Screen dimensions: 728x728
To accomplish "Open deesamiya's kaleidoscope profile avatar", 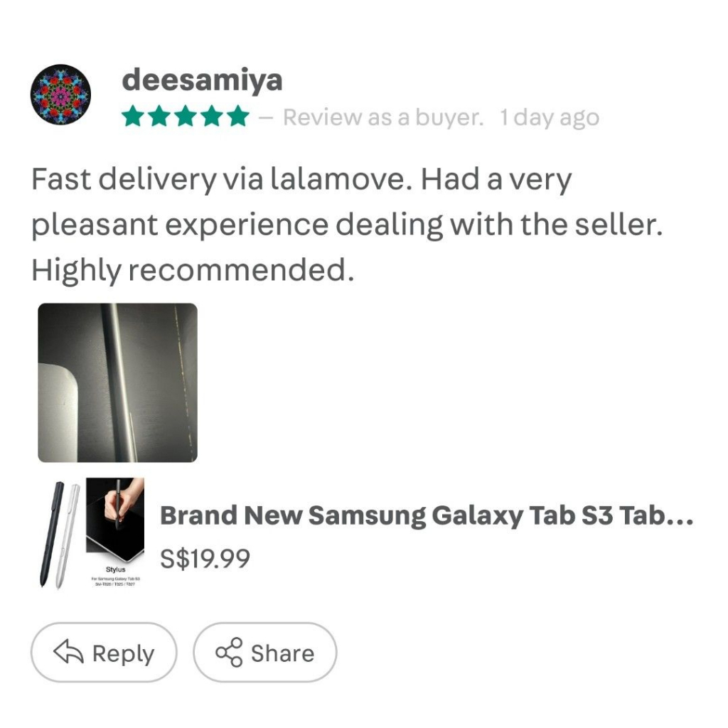I will pos(60,95).
